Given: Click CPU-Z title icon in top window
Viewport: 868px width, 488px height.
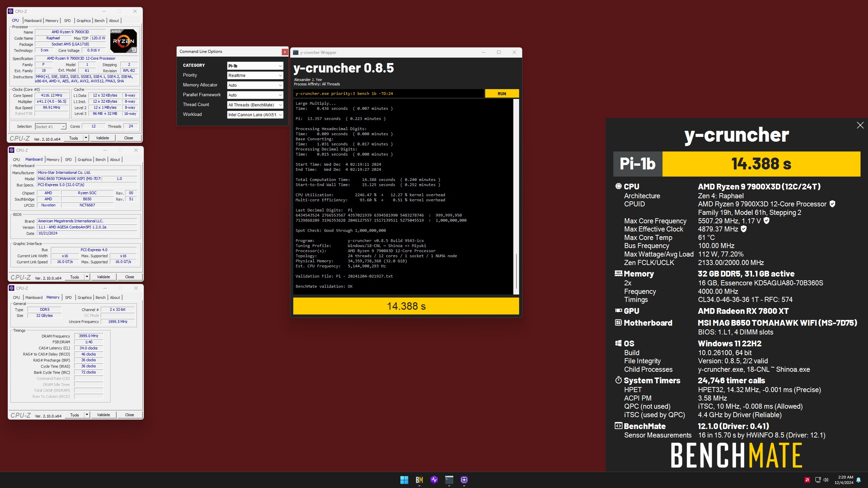Looking at the screenshot, I should click(11, 11).
